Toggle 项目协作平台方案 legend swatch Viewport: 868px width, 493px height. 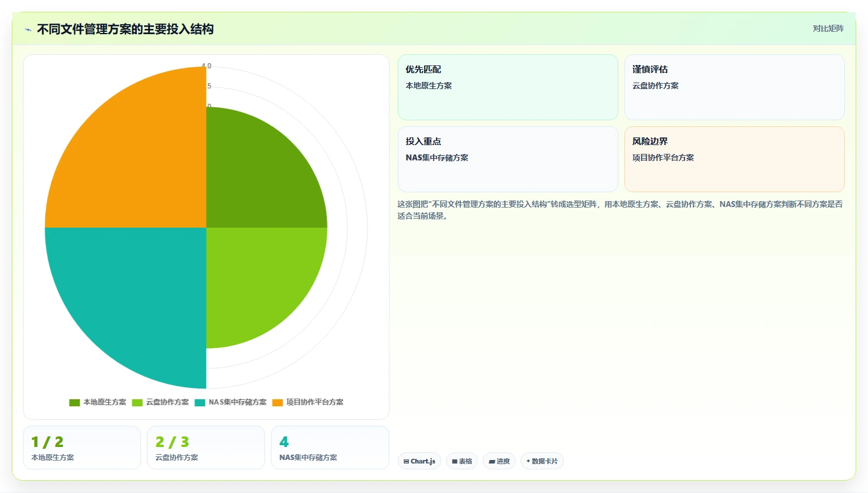click(x=277, y=402)
